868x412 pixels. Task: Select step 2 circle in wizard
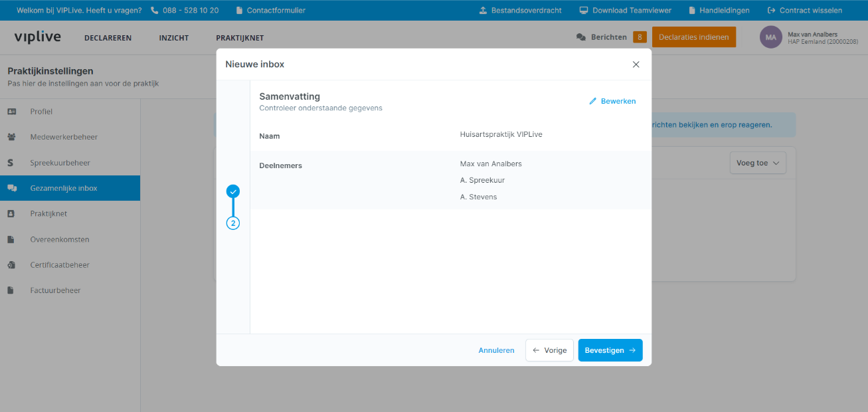pyautogui.click(x=233, y=223)
